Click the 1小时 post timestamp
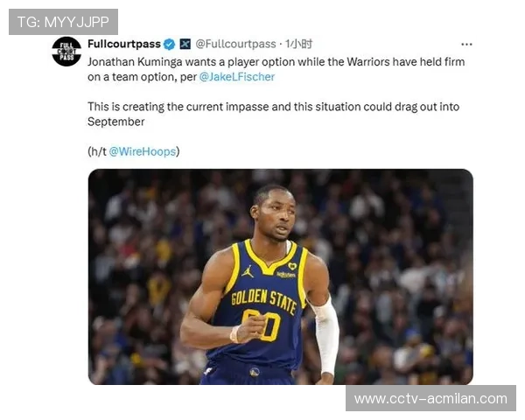Viewport: 525px width, 420px height. pos(298,44)
